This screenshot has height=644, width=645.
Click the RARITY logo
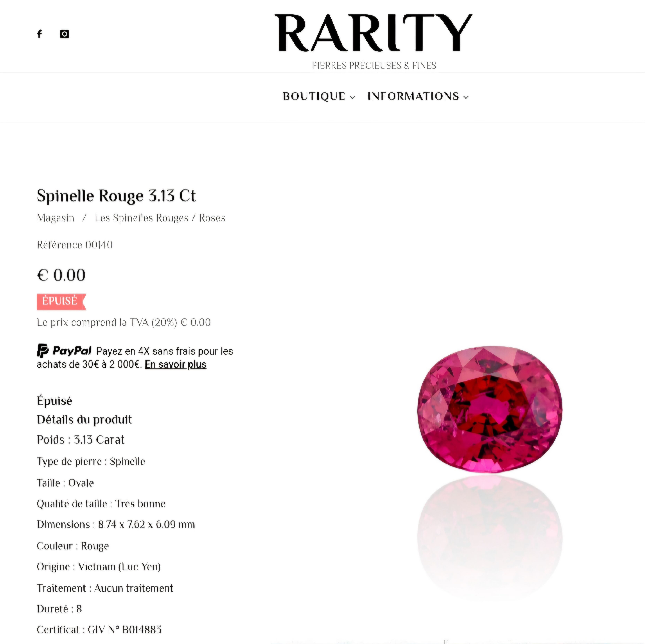[x=374, y=33]
